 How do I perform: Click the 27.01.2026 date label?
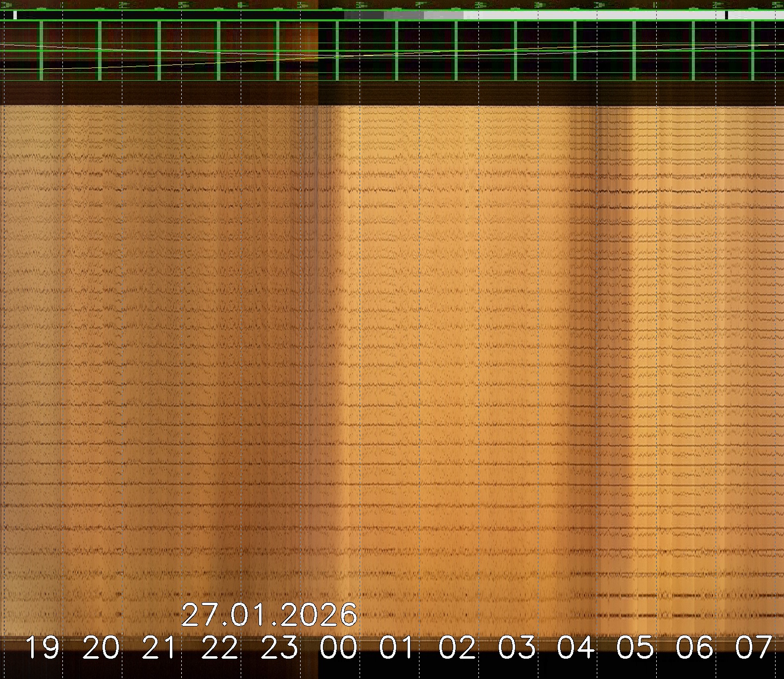tap(269, 615)
